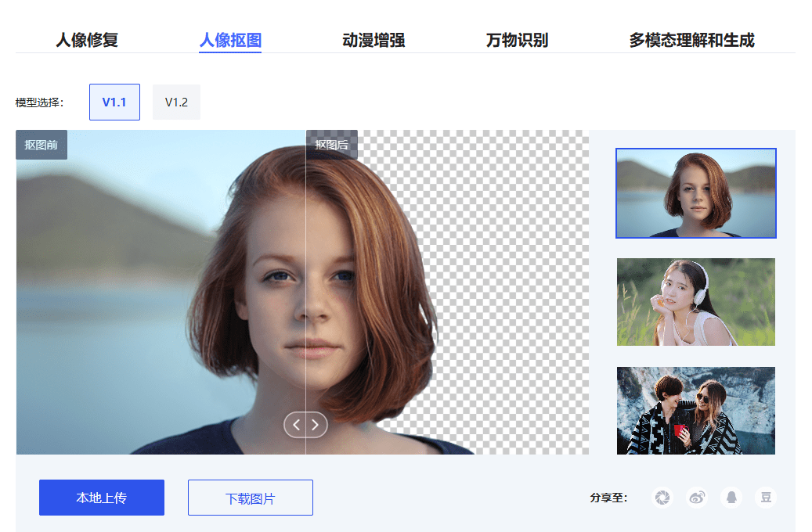Click the WeChat Moments share icon
The width and height of the screenshot is (812, 532).
(662, 498)
